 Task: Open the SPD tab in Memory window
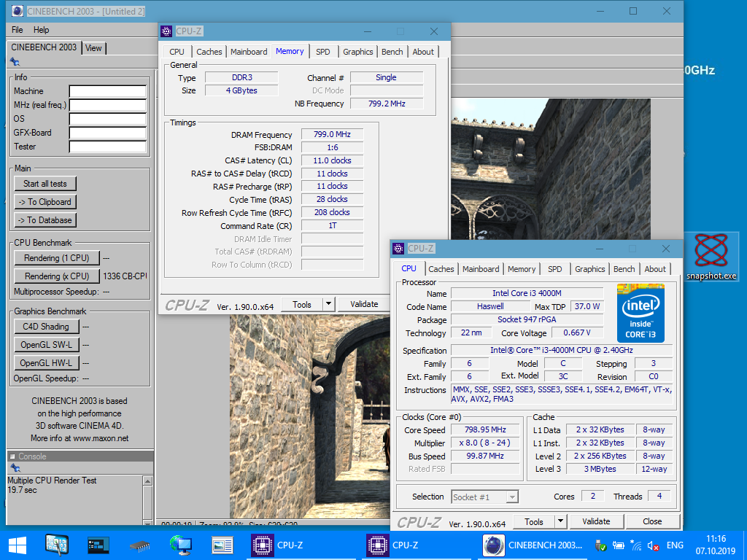[x=323, y=52]
